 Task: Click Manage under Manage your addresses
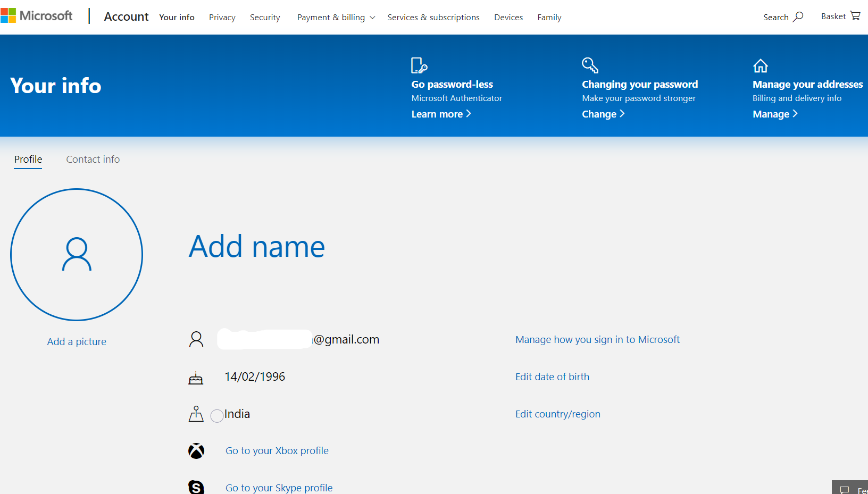(x=775, y=114)
